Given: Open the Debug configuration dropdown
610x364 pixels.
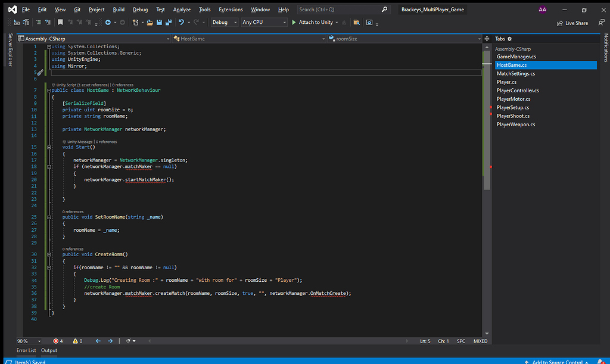Looking at the screenshot, I should pos(223,22).
